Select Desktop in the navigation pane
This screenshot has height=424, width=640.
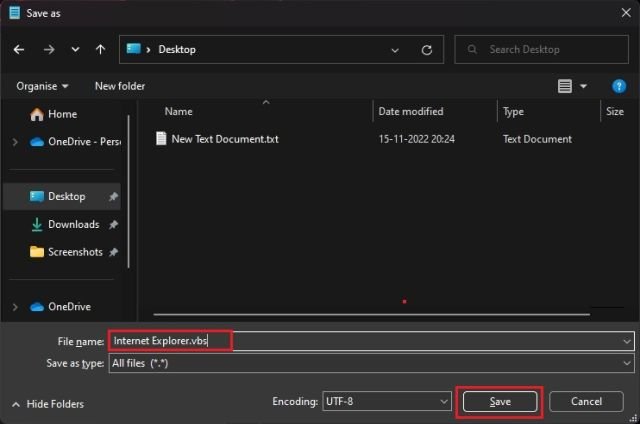pyautogui.click(x=62, y=197)
